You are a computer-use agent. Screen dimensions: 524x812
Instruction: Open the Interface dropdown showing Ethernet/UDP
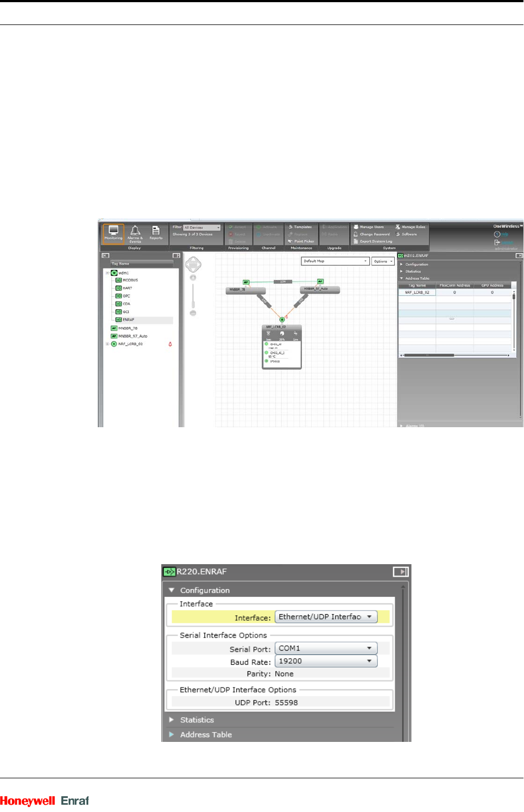[x=326, y=617]
